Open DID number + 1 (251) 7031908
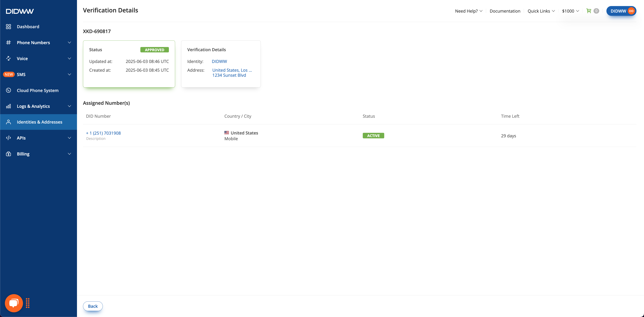This screenshot has width=644, height=317. tap(103, 133)
